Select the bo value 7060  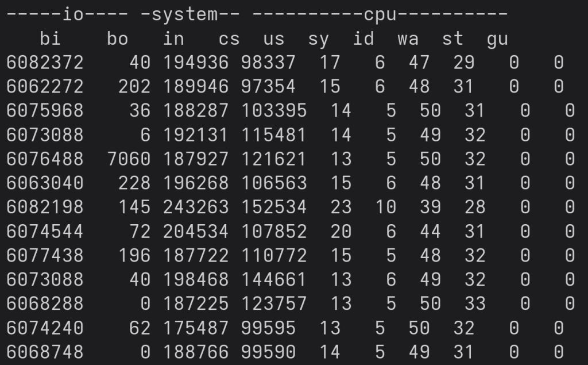pyautogui.click(x=129, y=159)
